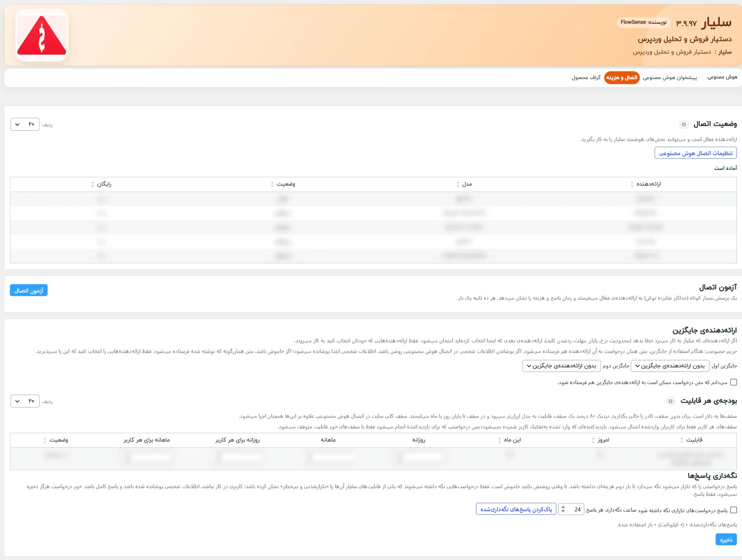Open جایگزین دوم provider dropdown

[x=561, y=366]
